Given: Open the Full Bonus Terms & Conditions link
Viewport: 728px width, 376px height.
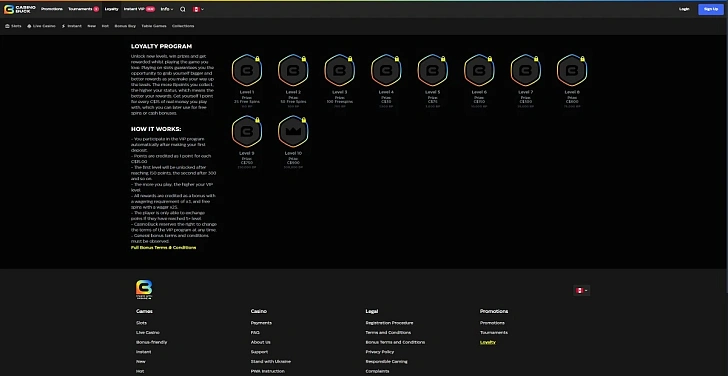Looking at the screenshot, I should (163, 248).
